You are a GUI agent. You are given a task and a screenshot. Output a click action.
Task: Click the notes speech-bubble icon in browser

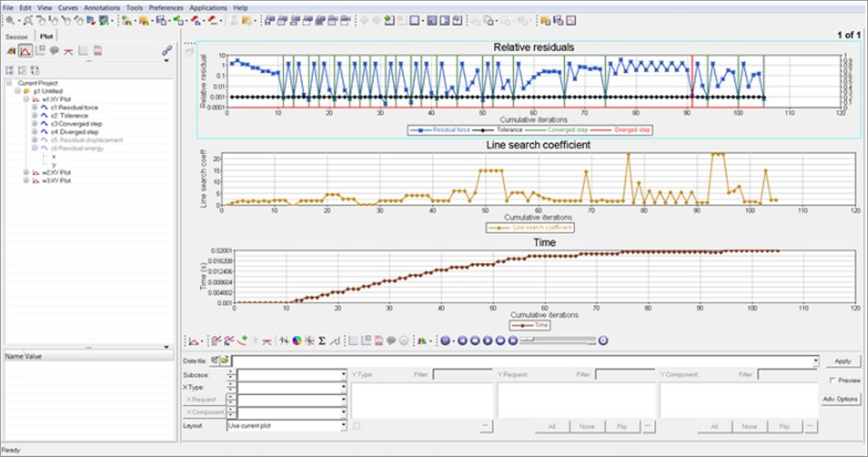(x=54, y=51)
